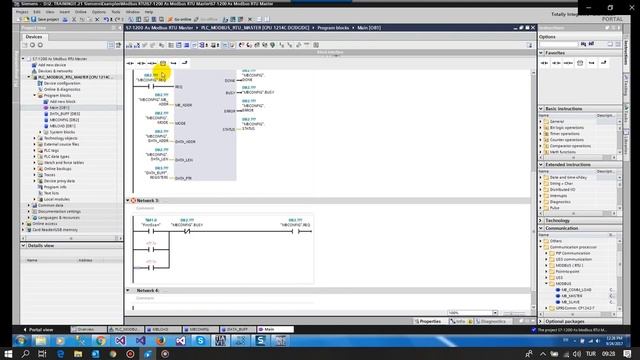The height and width of the screenshot is (360, 640).
Task: Open a branch from the ladder toolbar
Action: tap(173, 63)
